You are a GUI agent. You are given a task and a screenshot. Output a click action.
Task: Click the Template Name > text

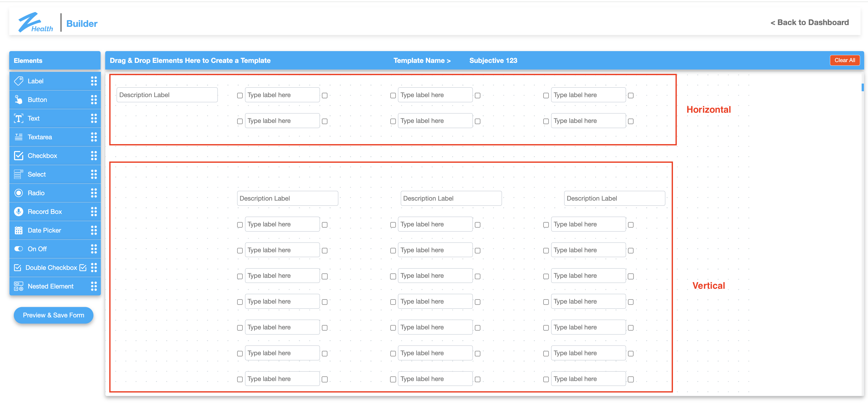422,60
